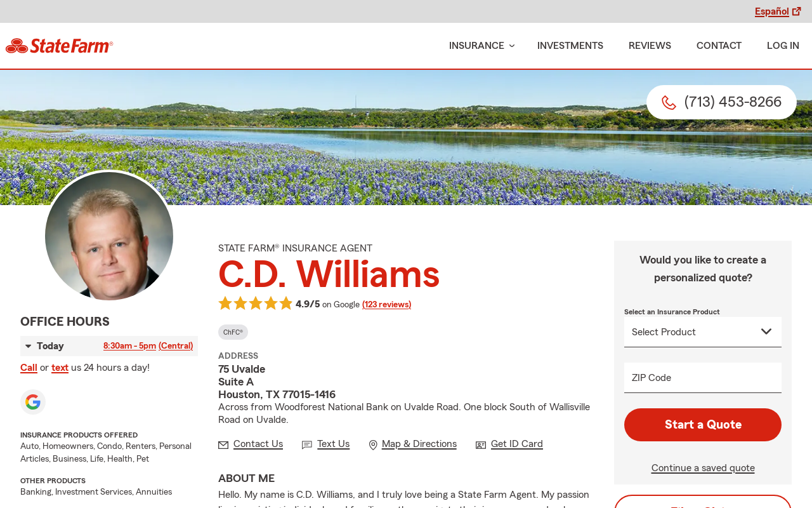Click the State Farm logo
This screenshot has height=508, width=812.
(x=59, y=46)
